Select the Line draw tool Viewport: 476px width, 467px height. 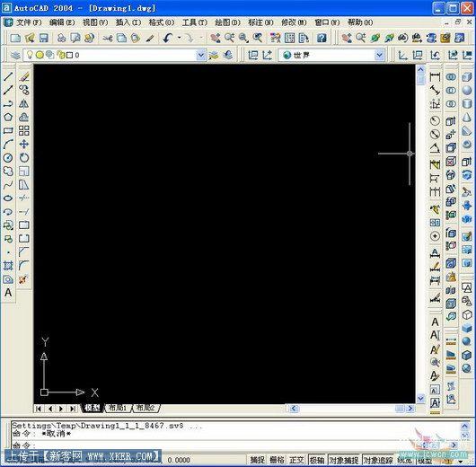8,76
